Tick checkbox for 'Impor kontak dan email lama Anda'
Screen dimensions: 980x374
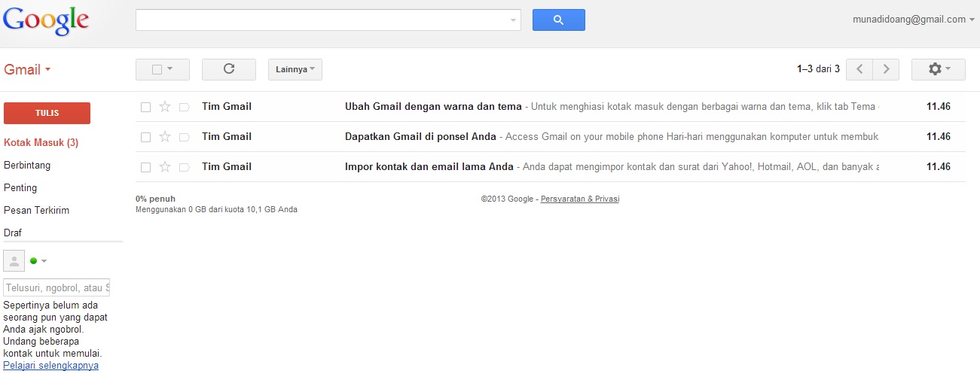pyautogui.click(x=146, y=167)
